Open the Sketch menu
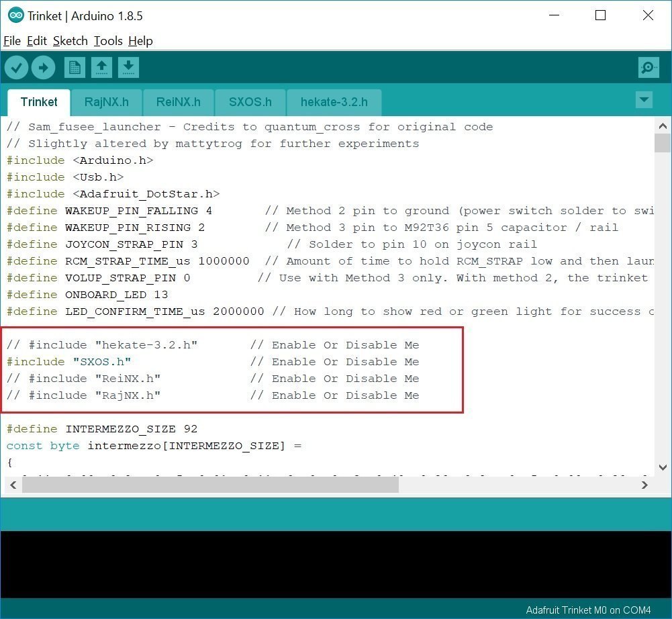The height and width of the screenshot is (619, 672). click(x=70, y=41)
